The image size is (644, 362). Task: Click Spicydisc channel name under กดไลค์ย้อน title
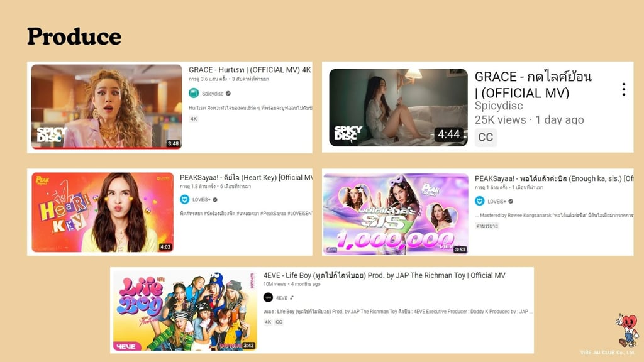(x=499, y=106)
